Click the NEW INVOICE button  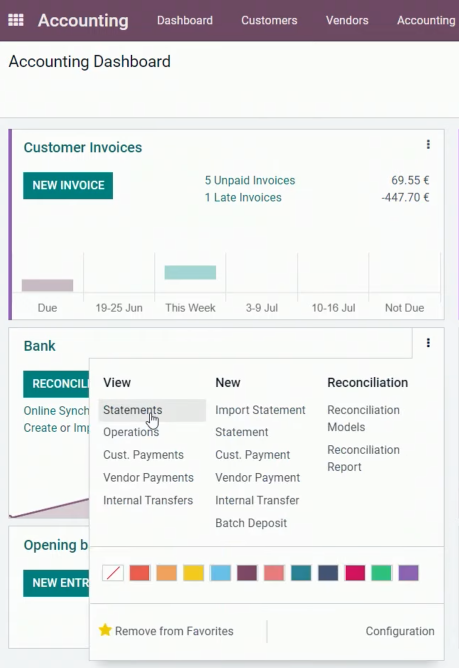[68, 185]
